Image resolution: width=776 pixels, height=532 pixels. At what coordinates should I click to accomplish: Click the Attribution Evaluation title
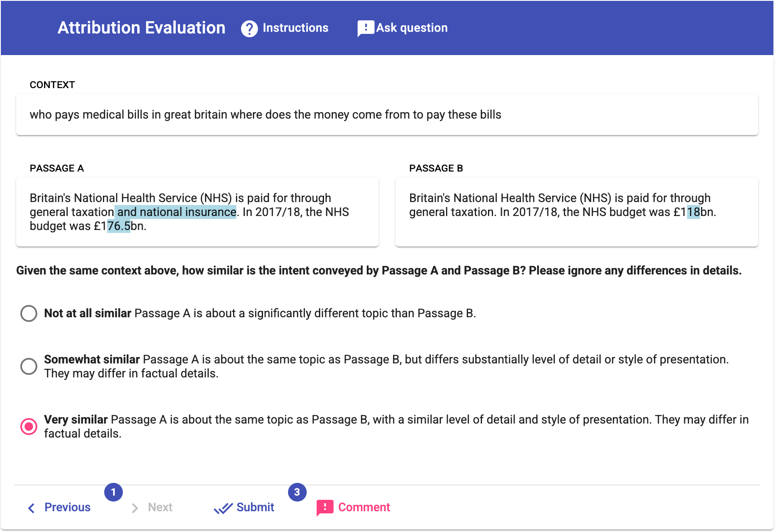click(x=141, y=28)
